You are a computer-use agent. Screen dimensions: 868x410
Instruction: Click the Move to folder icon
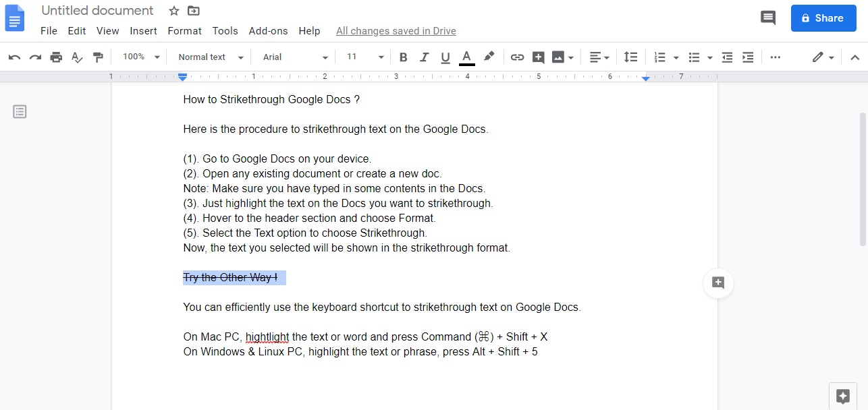194,11
